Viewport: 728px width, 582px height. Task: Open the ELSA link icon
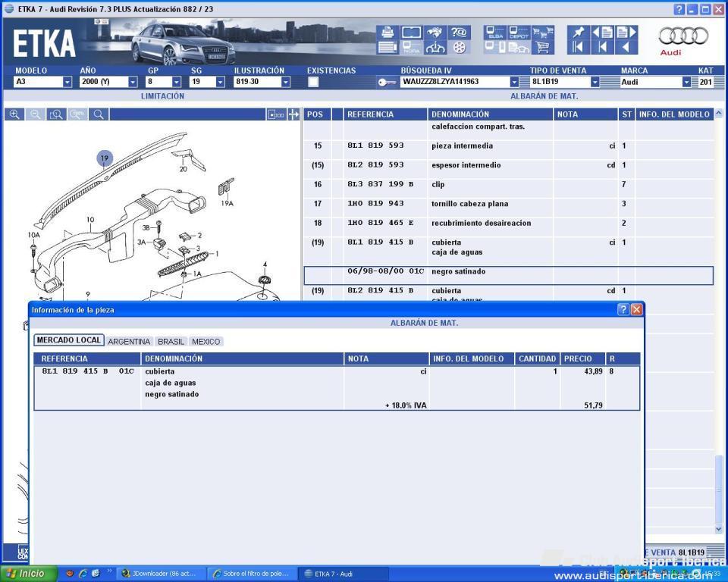point(495,32)
